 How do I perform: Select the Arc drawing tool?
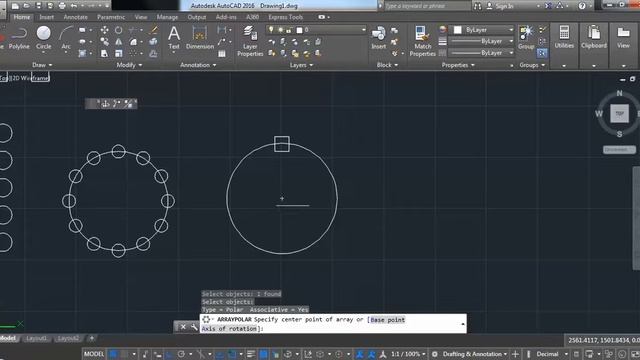[x=66, y=38]
